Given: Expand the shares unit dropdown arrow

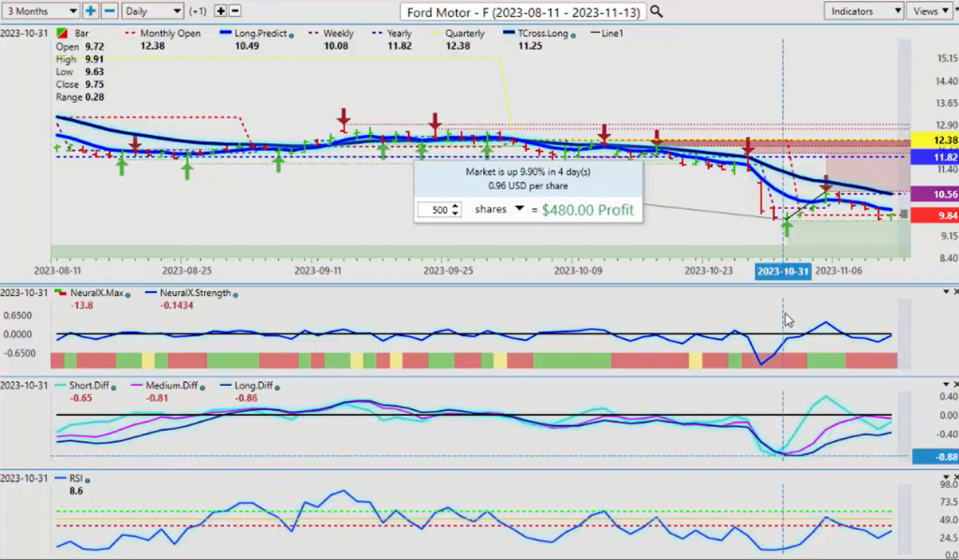Looking at the screenshot, I should coord(519,209).
